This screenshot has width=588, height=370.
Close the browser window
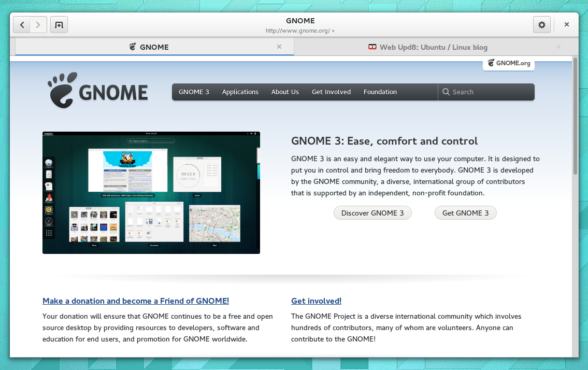[567, 24]
